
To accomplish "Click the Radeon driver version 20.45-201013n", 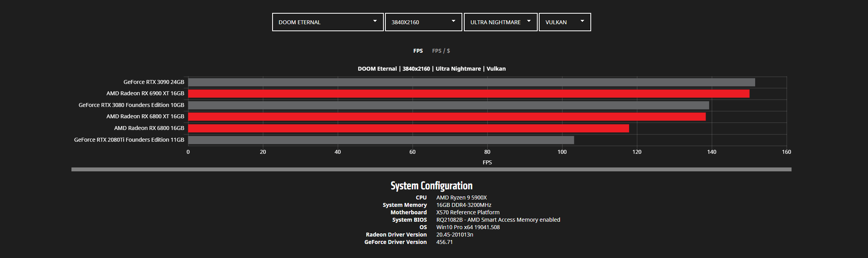I will coord(454,235).
